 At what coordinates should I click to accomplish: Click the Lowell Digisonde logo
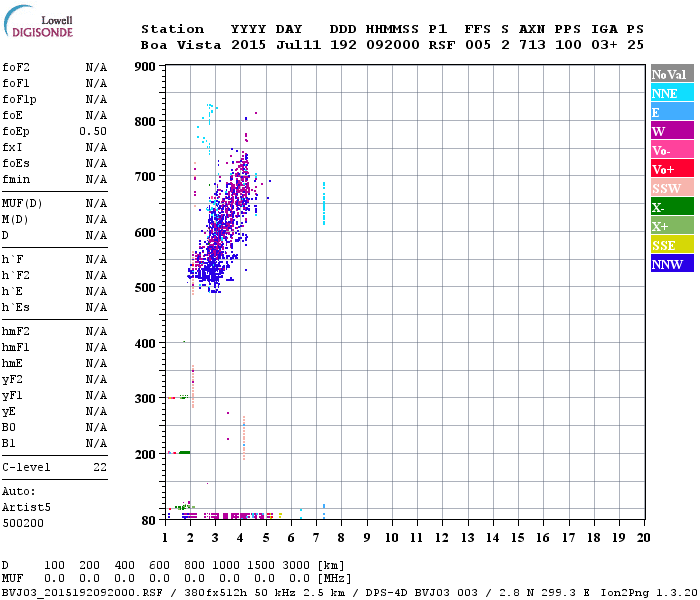pyautogui.click(x=38, y=21)
